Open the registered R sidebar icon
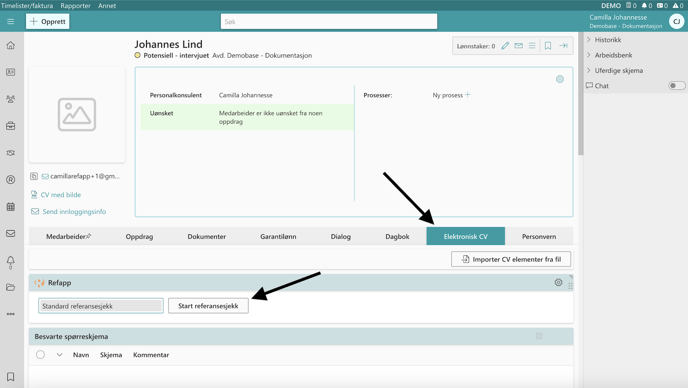Image resolution: width=688 pixels, height=388 pixels. coord(11,180)
